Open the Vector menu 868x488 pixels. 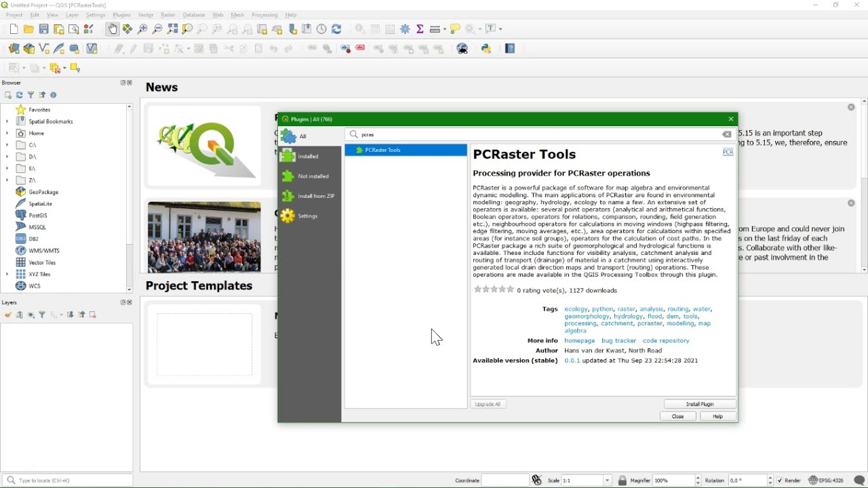click(x=146, y=15)
